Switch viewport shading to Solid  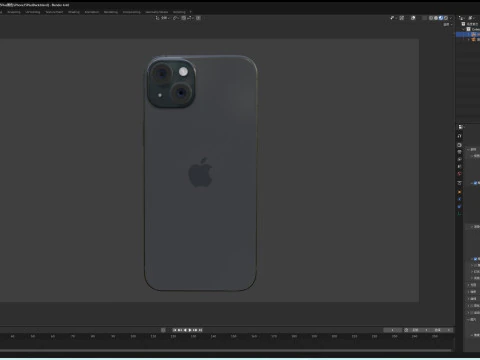click(x=436, y=18)
